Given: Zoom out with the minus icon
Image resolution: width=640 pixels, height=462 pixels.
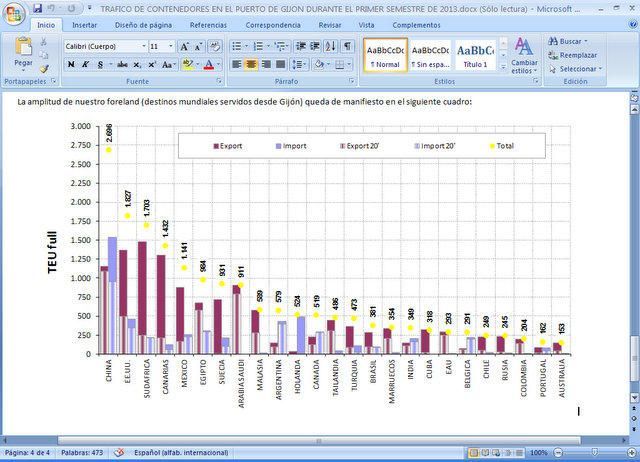Looking at the screenshot, I should point(559,452).
